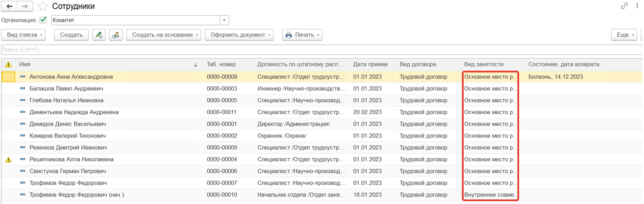644x204 pixels.
Task: Click the pencil with clock icon
Action: coord(99,35)
